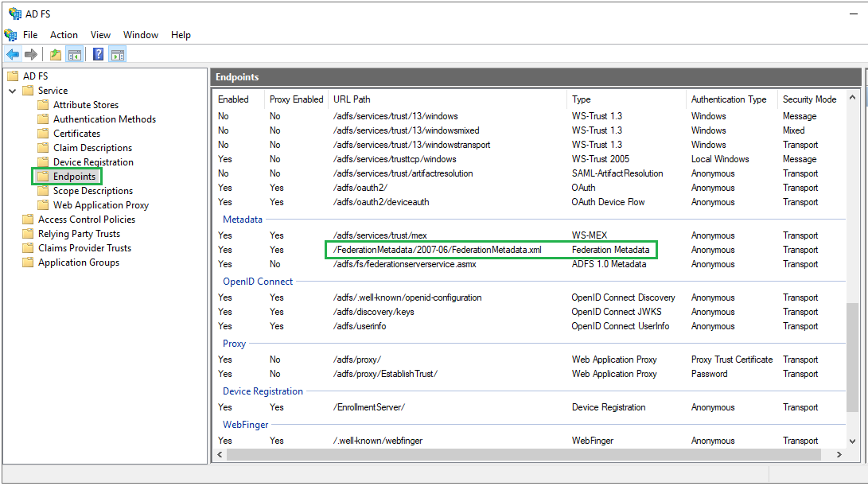This screenshot has width=868, height=486.
Task: Click the Relying Party Trusts folder icon
Action: 28,234
